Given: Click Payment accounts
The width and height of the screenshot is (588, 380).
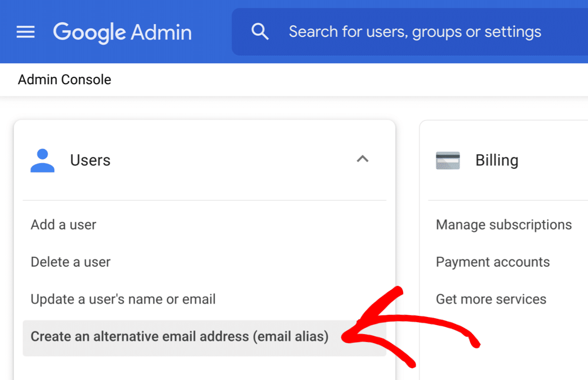Looking at the screenshot, I should pyautogui.click(x=493, y=262).
